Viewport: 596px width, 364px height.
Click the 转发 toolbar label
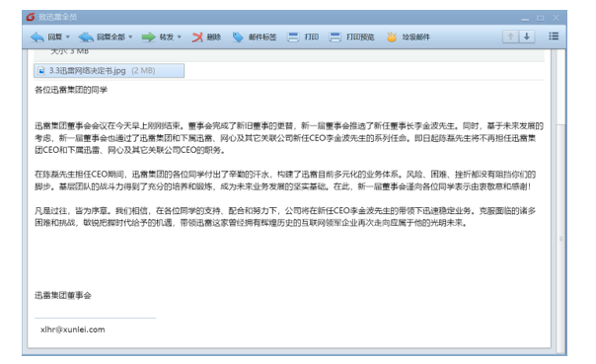tap(167, 36)
